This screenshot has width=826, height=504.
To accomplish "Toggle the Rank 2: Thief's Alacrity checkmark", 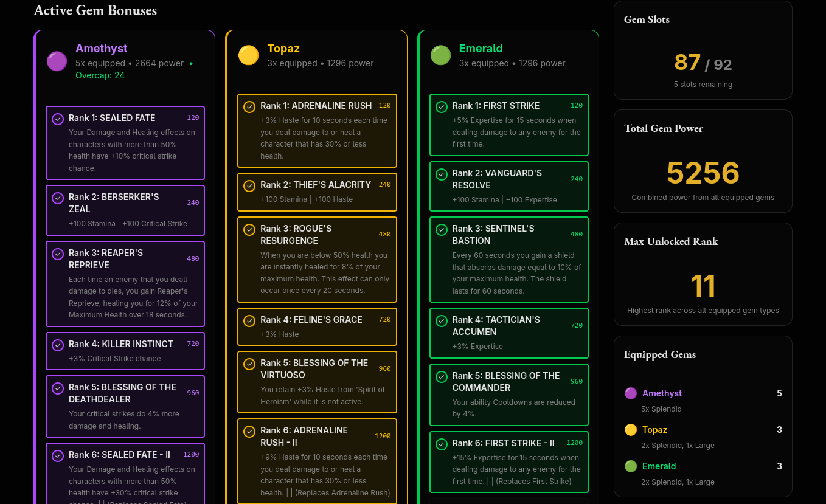I will [x=249, y=186].
